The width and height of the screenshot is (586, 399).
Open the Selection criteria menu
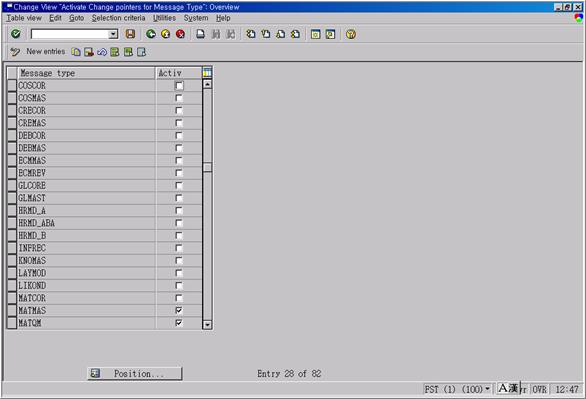(118, 18)
